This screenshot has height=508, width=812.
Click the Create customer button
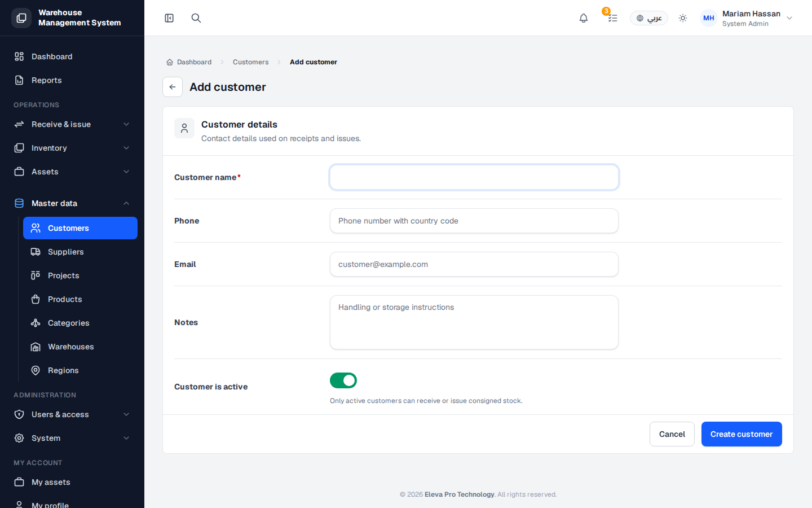742,434
